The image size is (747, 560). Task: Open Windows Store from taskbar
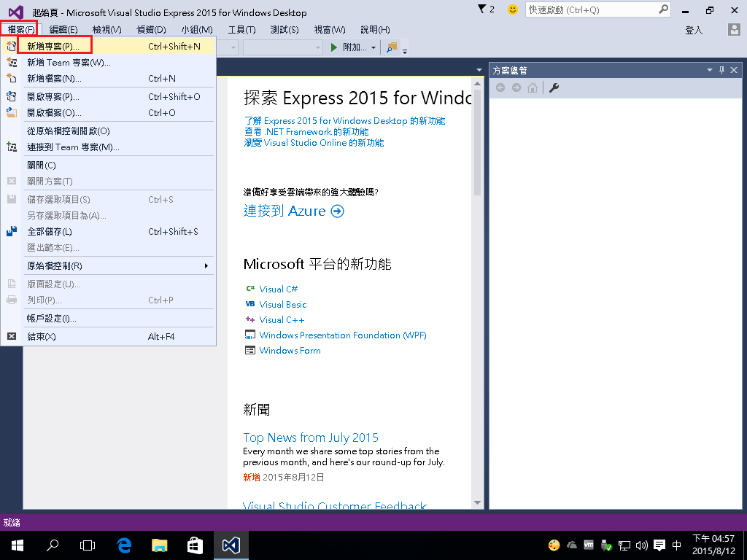coord(195,545)
